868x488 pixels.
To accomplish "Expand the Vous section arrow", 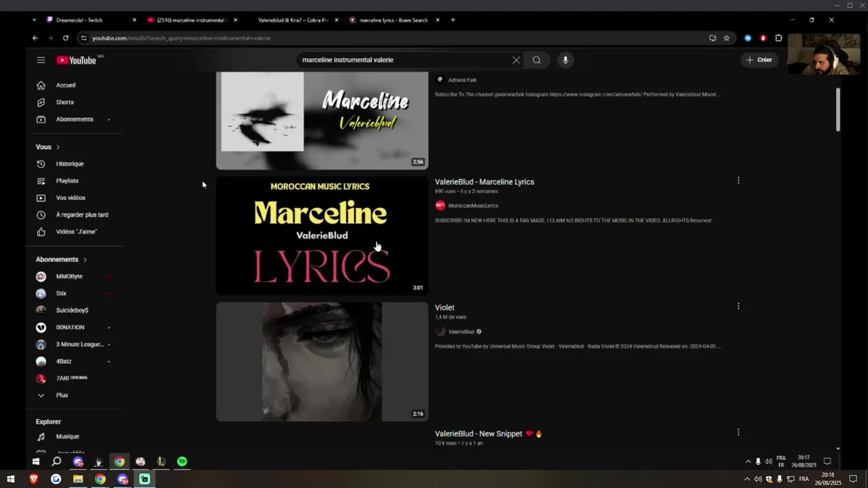I will [58, 147].
